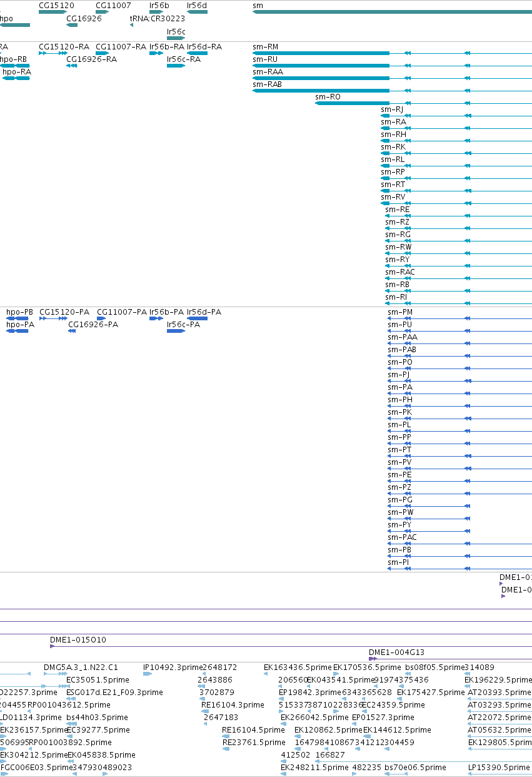The width and height of the screenshot is (532, 777).
Task: Select the Ir56b-PA protein label
Action: tap(166, 312)
